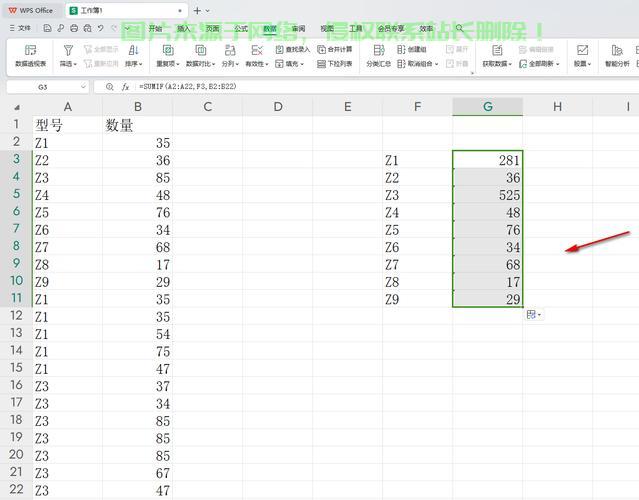Select column G header
Viewport: 639px width, 500px height.
[487, 107]
